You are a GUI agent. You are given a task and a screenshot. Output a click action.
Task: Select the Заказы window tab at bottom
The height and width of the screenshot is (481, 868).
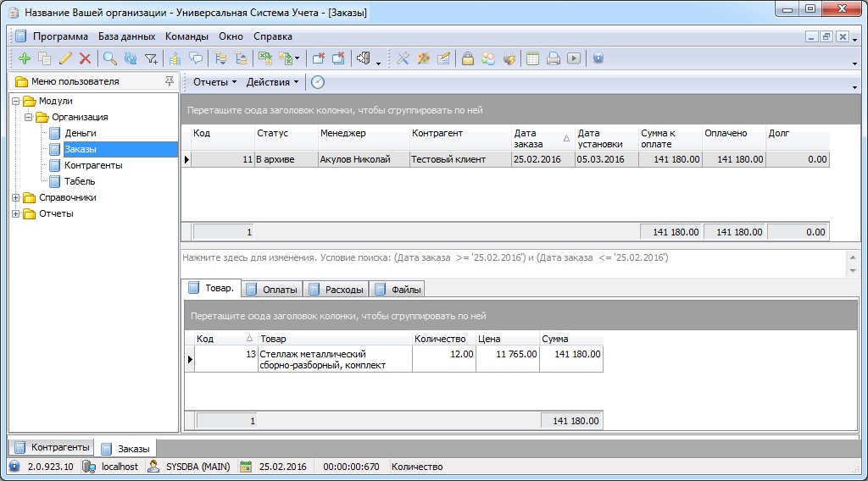(126, 448)
